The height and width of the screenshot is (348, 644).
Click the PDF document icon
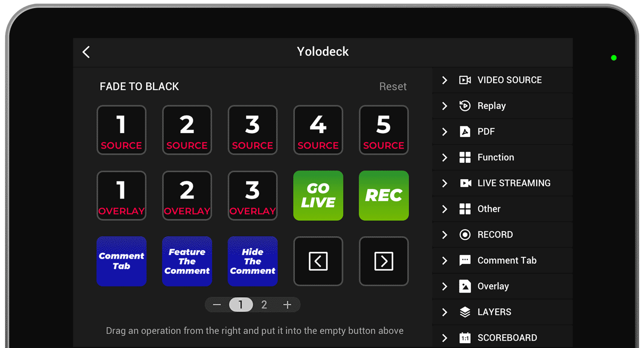click(465, 131)
